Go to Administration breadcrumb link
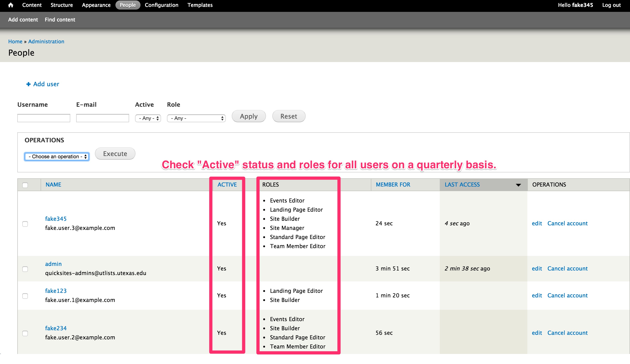Image resolution: width=630 pixels, height=364 pixels. pos(46,42)
